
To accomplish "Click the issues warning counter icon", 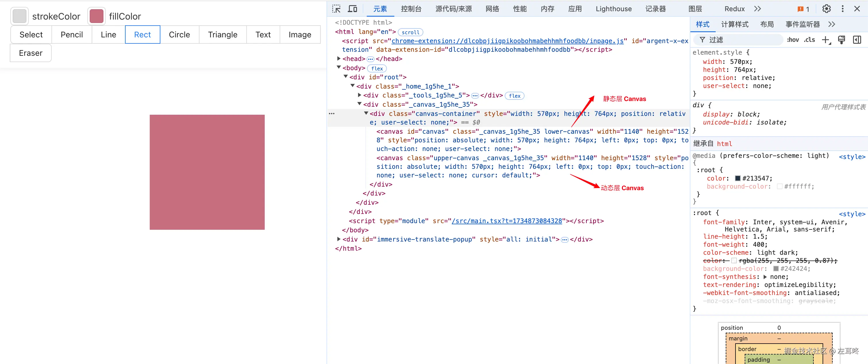I will click(x=804, y=9).
